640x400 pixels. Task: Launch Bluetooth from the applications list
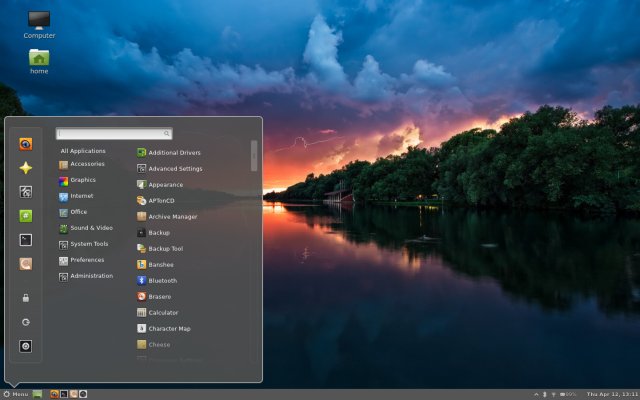pos(161,281)
